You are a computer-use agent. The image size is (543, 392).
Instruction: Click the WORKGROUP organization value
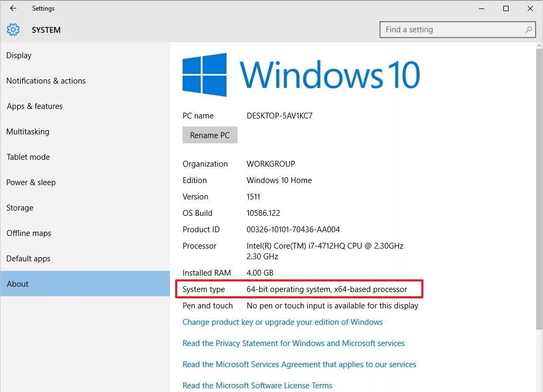271,164
